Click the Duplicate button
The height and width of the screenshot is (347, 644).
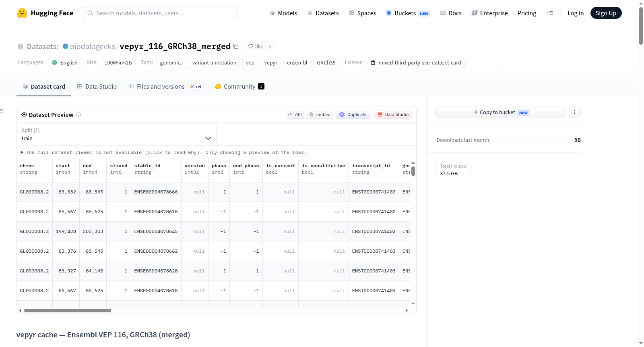[x=353, y=114]
